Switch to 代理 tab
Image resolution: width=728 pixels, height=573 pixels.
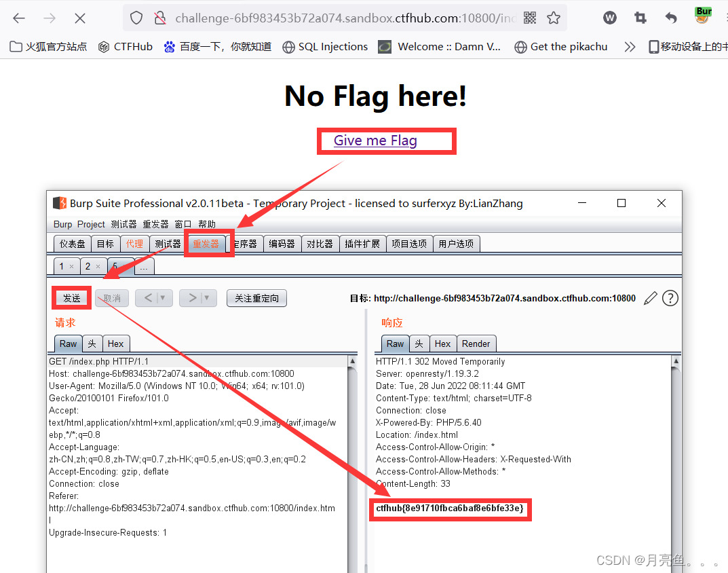(x=134, y=244)
